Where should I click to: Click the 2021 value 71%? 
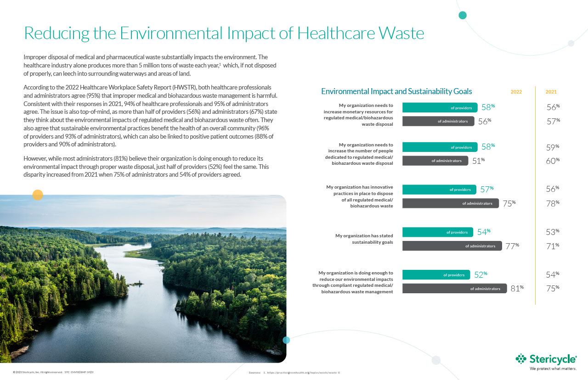(553, 246)
